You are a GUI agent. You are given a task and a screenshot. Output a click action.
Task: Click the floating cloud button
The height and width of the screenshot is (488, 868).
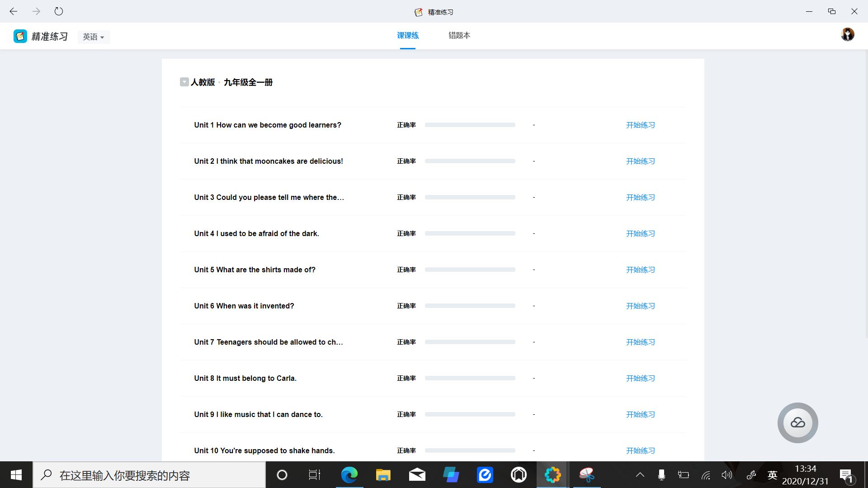(x=797, y=422)
